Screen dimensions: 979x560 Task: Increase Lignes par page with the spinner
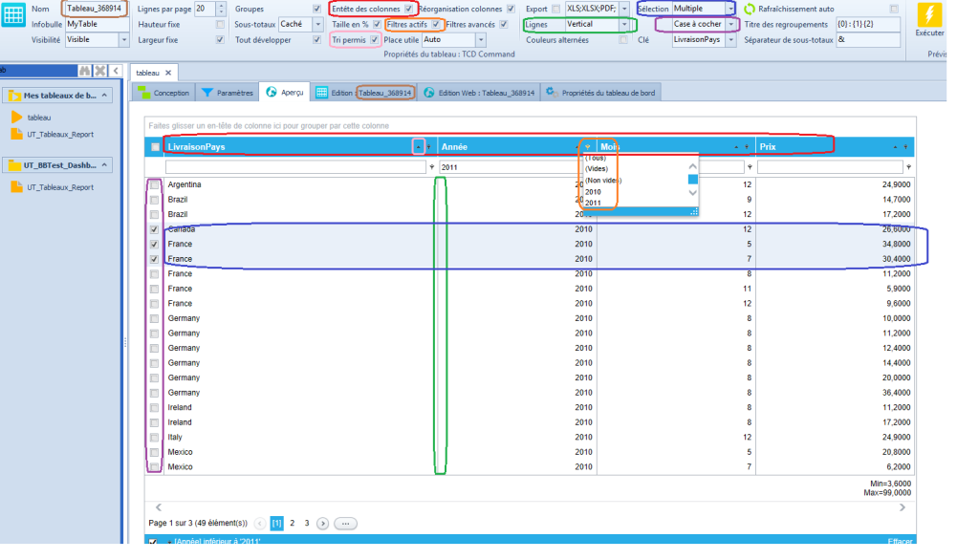[221, 6]
